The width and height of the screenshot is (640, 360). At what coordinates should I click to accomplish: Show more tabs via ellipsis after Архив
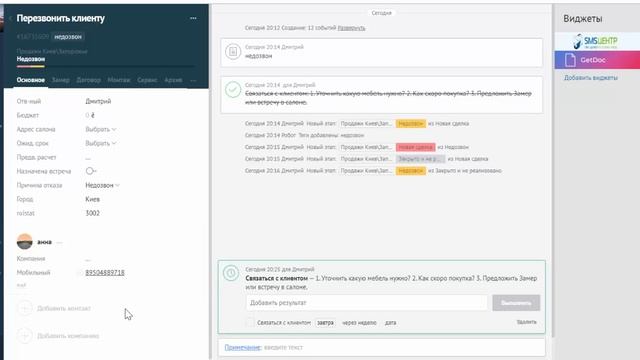point(193,80)
